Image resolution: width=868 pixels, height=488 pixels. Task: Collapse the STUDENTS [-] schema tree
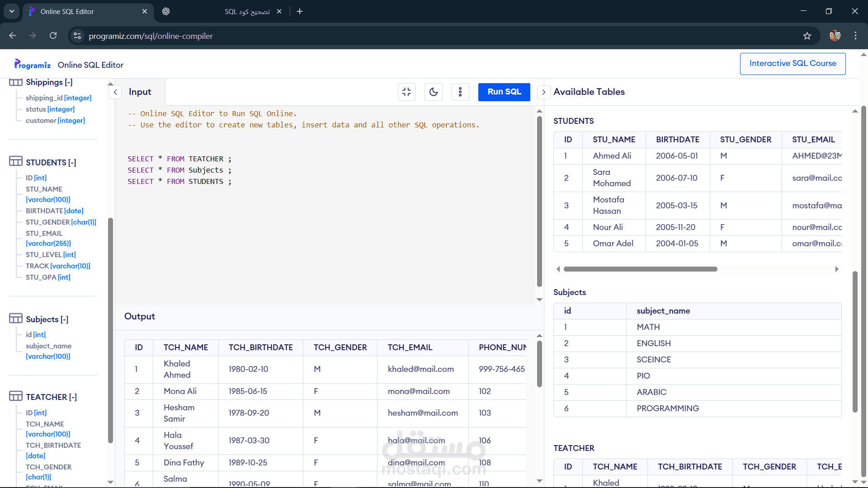72,163
